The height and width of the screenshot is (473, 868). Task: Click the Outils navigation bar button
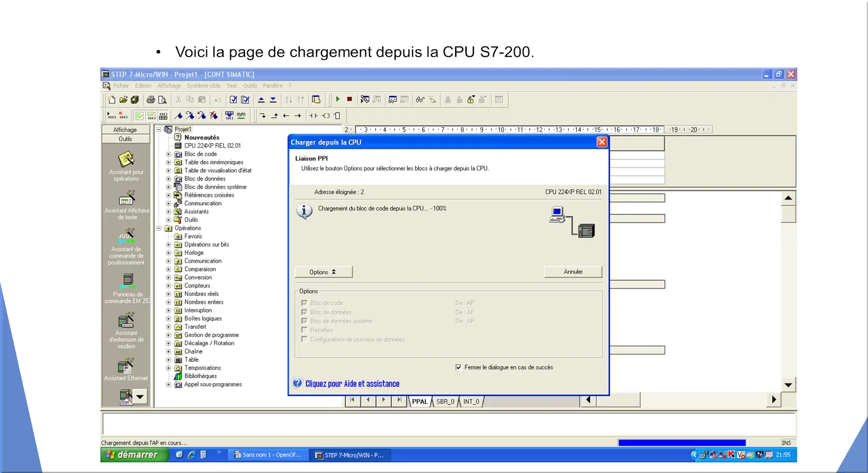click(x=126, y=139)
